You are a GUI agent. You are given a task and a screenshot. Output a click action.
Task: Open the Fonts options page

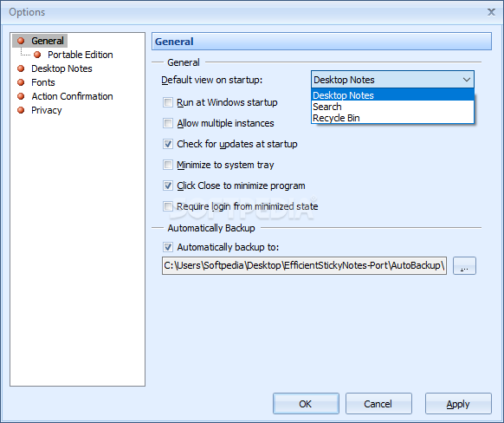tap(43, 82)
